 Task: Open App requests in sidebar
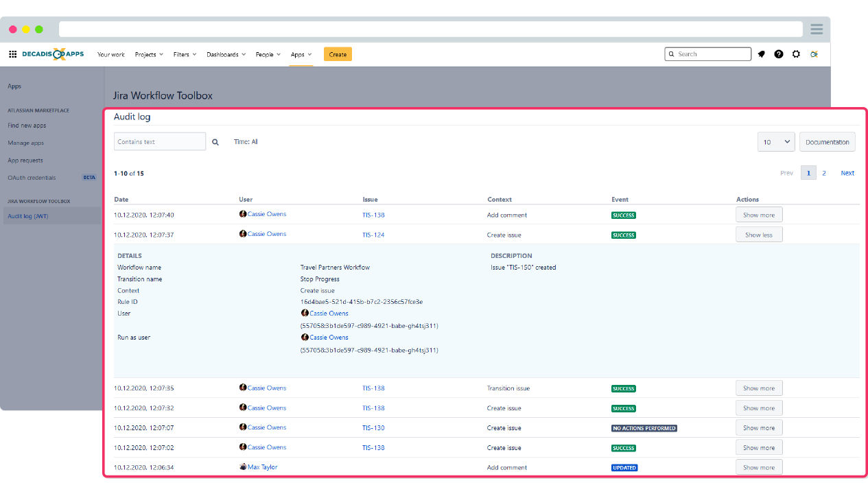tap(25, 161)
